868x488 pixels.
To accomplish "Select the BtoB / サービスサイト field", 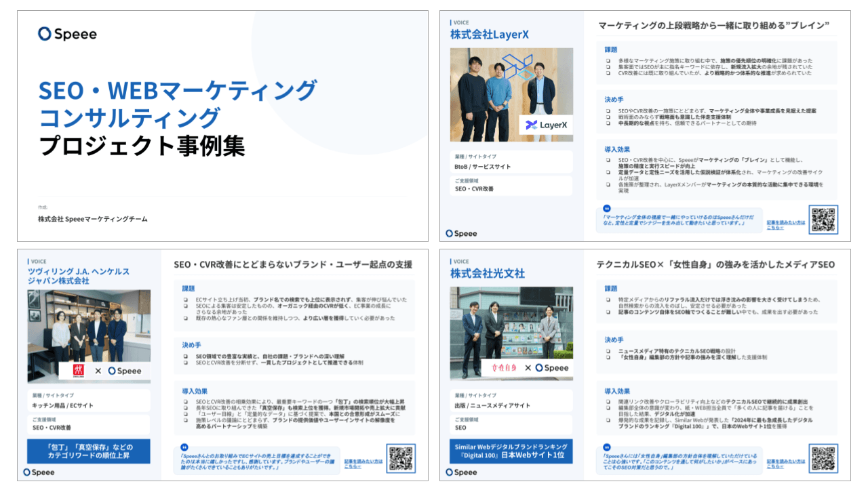I will click(x=511, y=162).
